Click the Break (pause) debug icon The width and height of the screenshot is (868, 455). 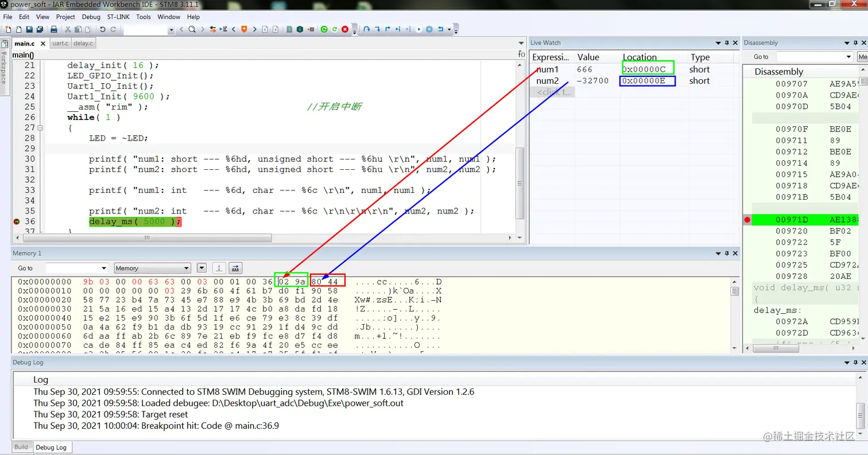(429, 29)
